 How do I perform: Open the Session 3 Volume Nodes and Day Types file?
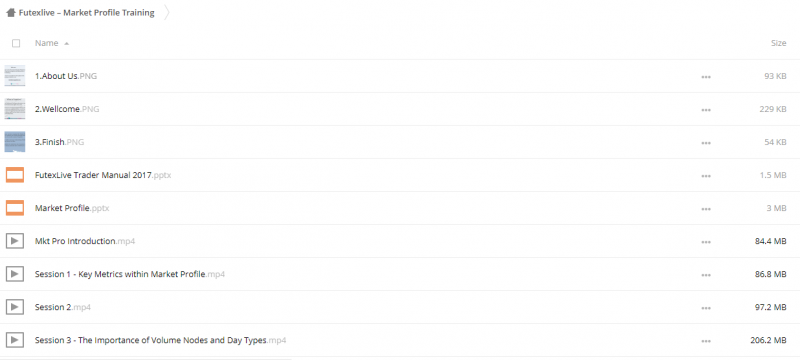(160, 340)
